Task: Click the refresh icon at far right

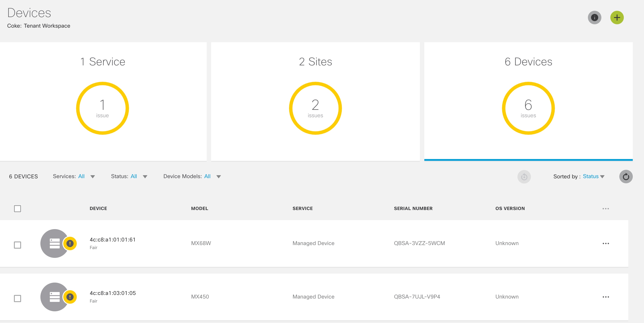Action: [626, 177]
